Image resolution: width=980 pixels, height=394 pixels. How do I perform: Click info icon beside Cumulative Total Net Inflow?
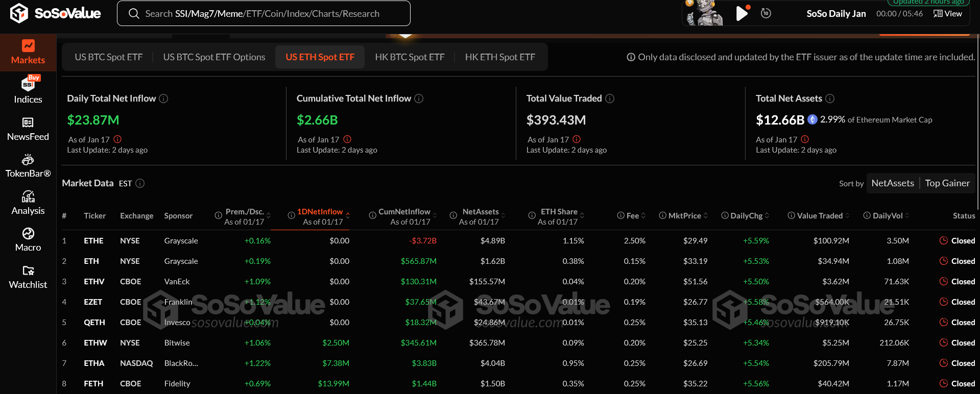point(419,98)
